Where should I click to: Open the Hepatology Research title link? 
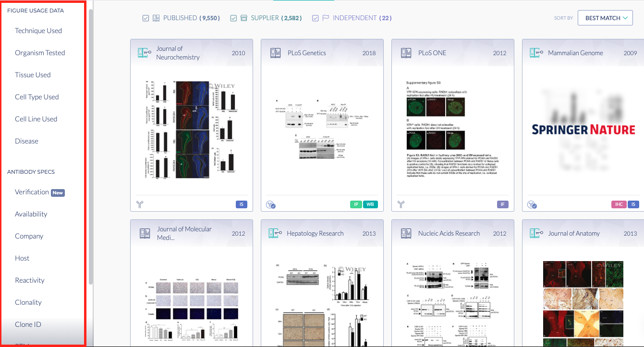pyautogui.click(x=315, y=233)
